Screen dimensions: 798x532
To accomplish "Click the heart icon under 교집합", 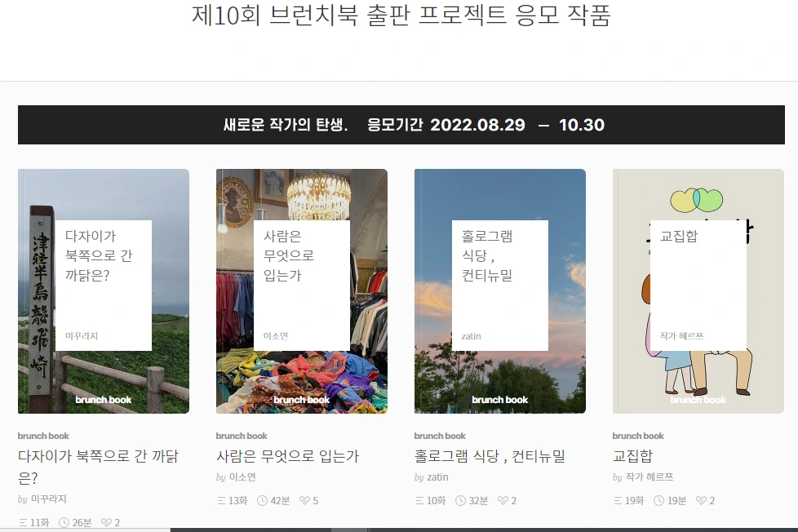I will [x=701, y=500].
